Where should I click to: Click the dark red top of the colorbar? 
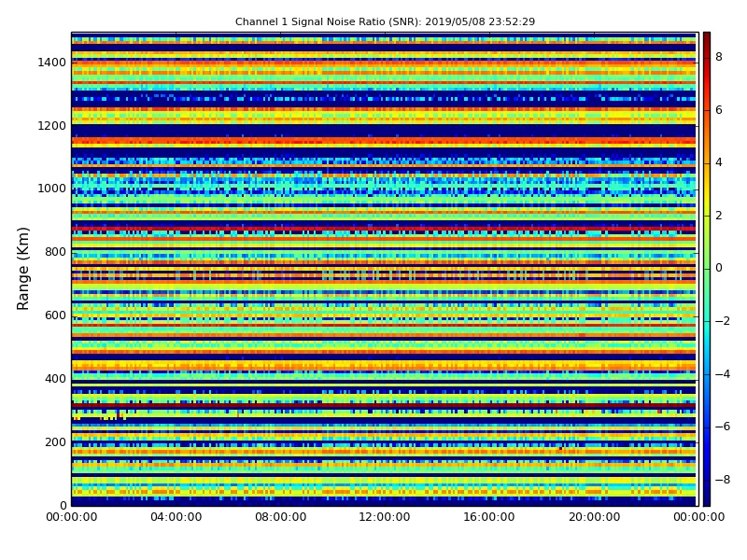pos(707,37)
